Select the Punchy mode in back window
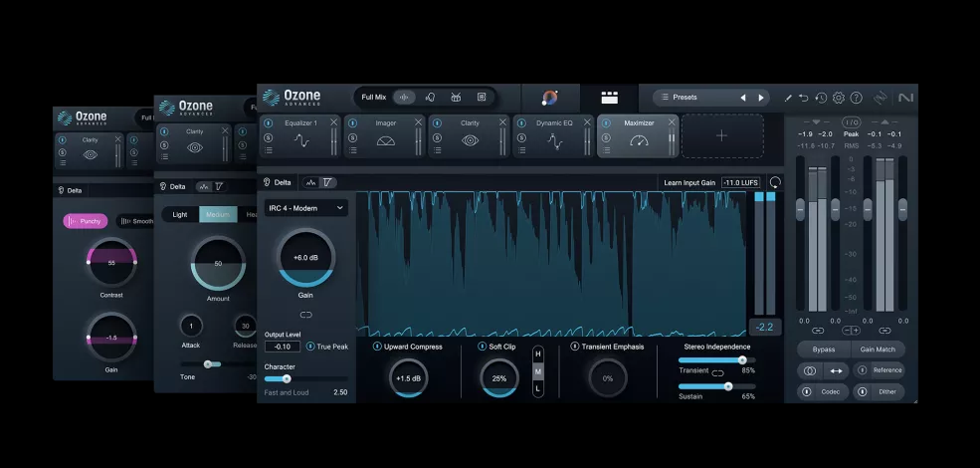The width and height of the screenshot is (980, 468). point(85,221)
